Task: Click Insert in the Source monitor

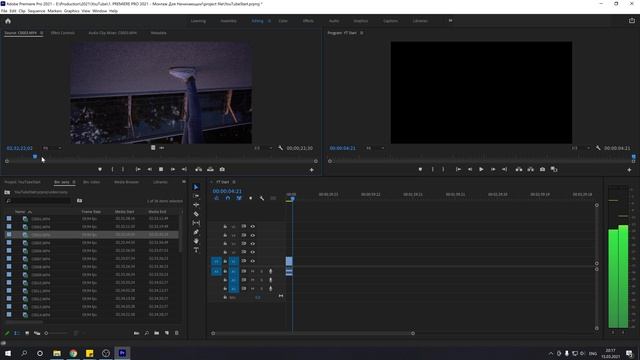Action: click(x=198, y=169)
